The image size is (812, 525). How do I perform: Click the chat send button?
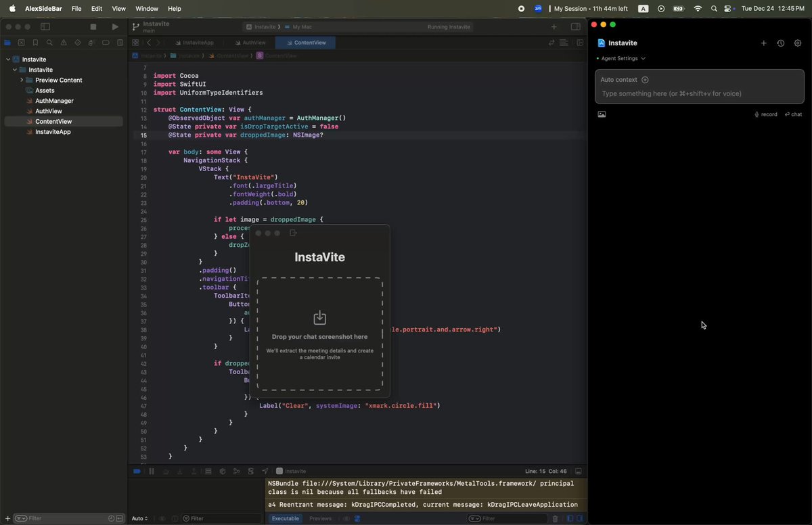pos(793,114)
